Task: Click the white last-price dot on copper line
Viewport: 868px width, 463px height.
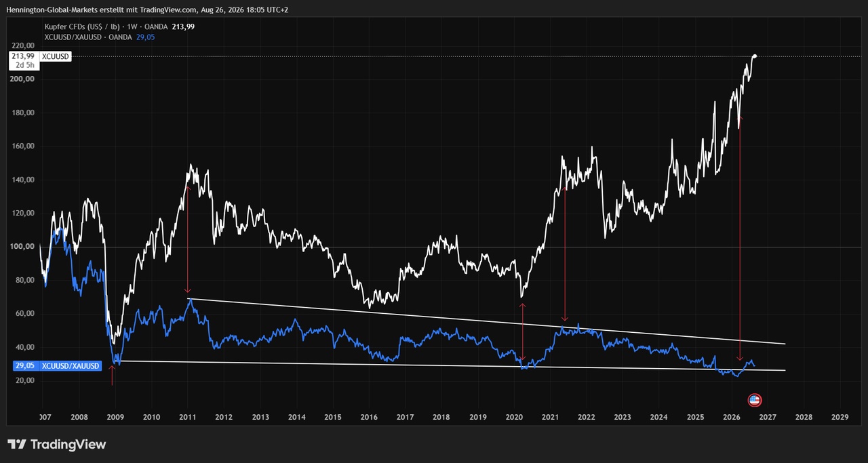Action: click(x=755, y=56)
